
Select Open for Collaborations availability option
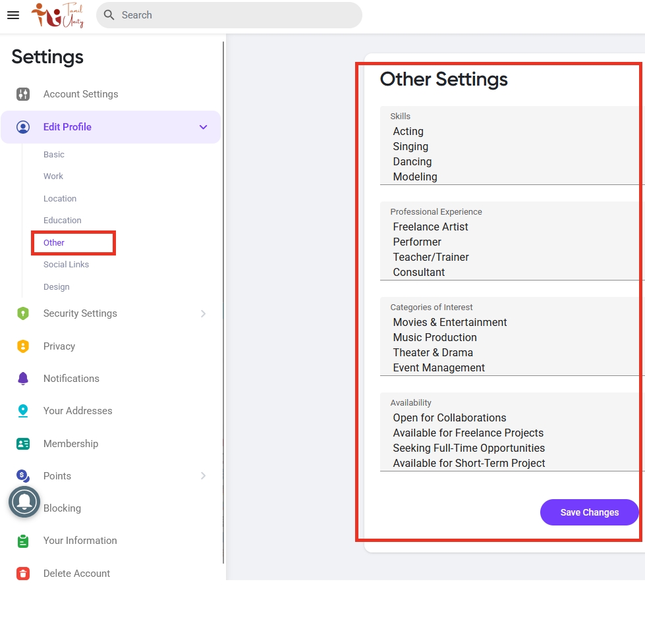pyautogui.click(x=449, y=418)
